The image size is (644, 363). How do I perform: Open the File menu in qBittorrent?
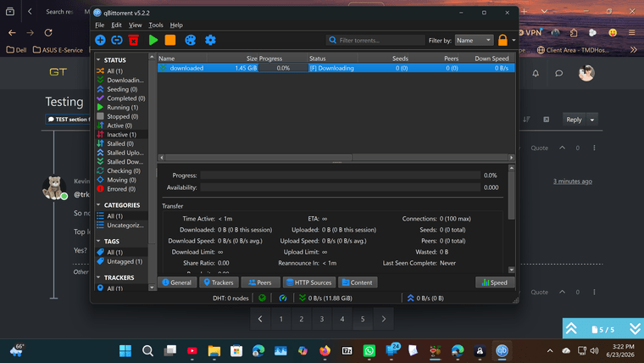(100, 25)
